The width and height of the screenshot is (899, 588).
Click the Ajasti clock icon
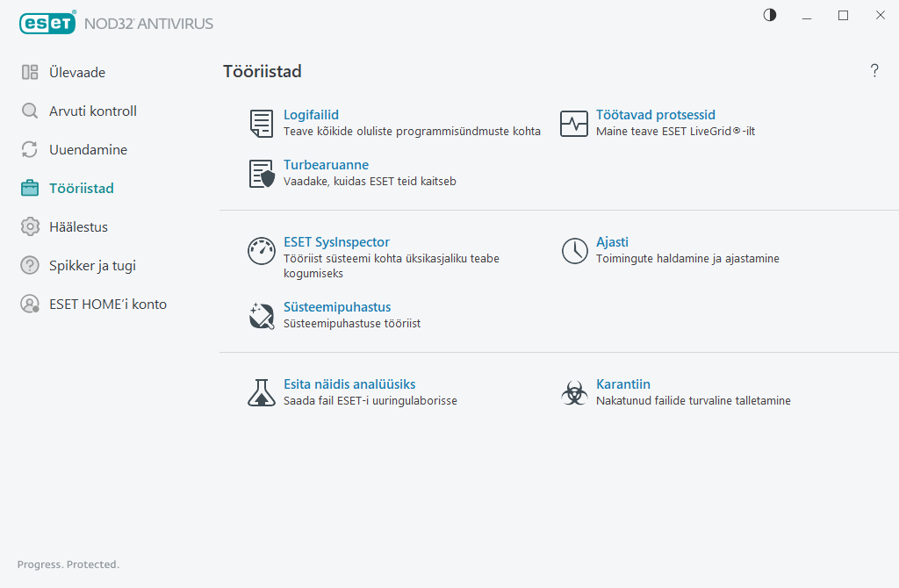(x=574, y=251)
